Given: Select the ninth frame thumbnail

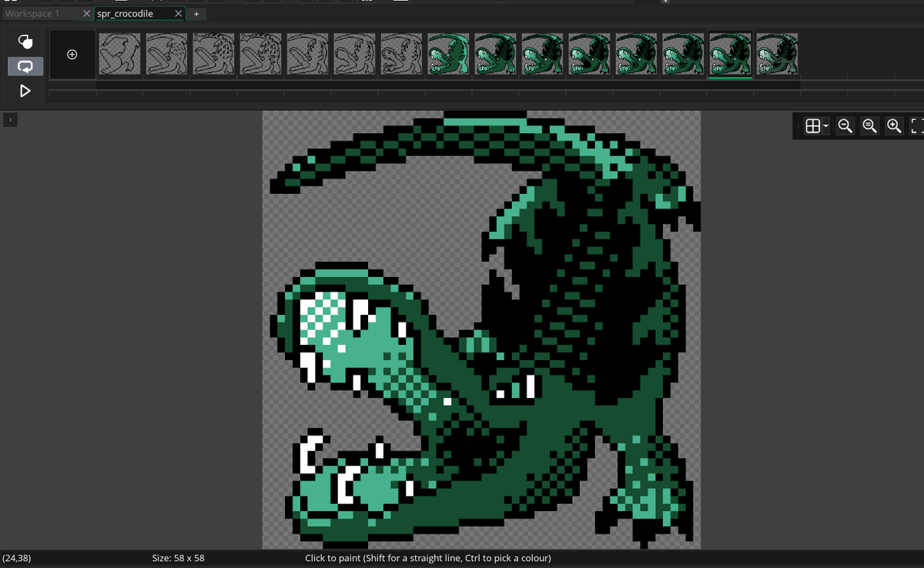Looking at the screenshot, I should point(495,54).
